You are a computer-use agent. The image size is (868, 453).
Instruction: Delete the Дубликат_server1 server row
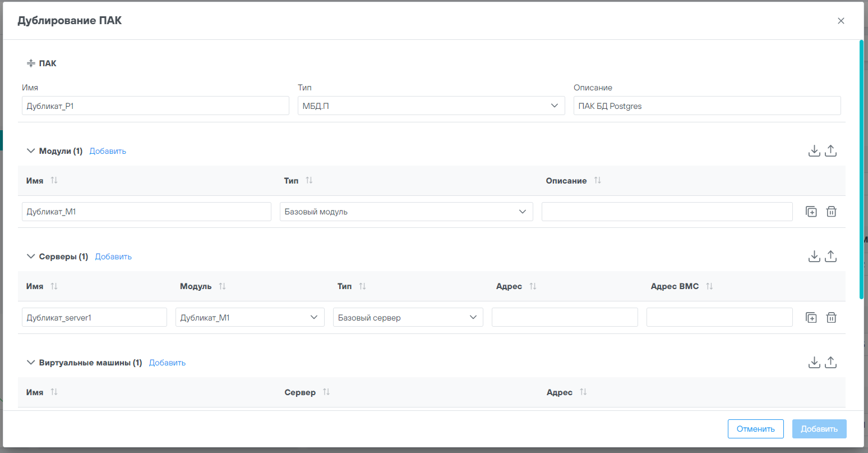(832, 318)
